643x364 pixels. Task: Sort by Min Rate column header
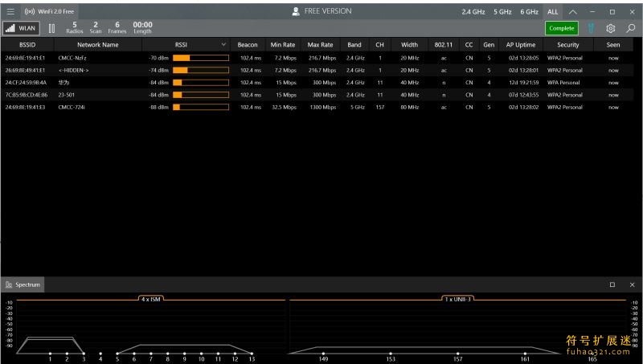tap(283, 45)
